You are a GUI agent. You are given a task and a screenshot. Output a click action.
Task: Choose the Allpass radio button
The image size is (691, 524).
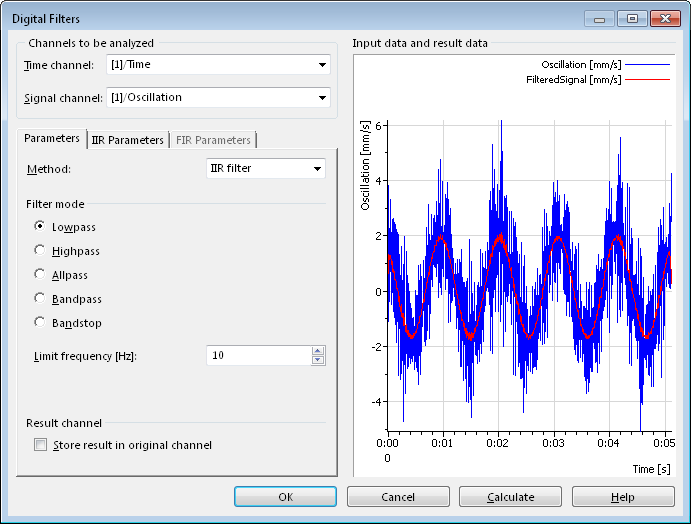[x=40, y=275]
